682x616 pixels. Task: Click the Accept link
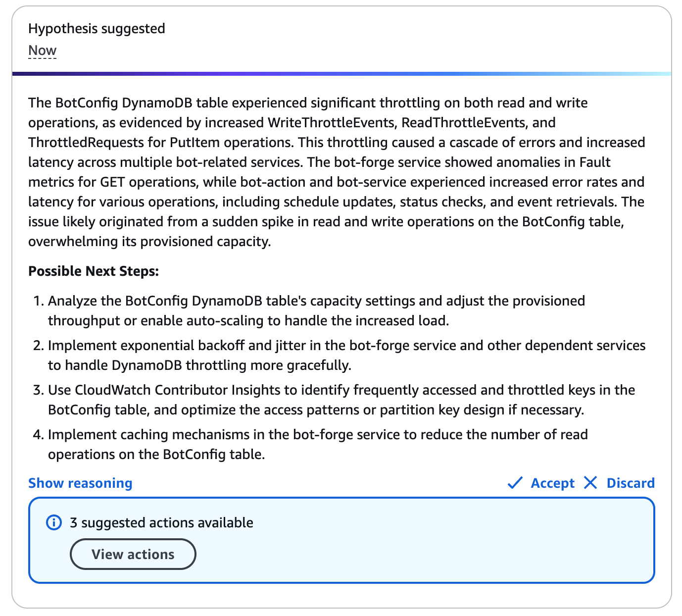point(553,483)
